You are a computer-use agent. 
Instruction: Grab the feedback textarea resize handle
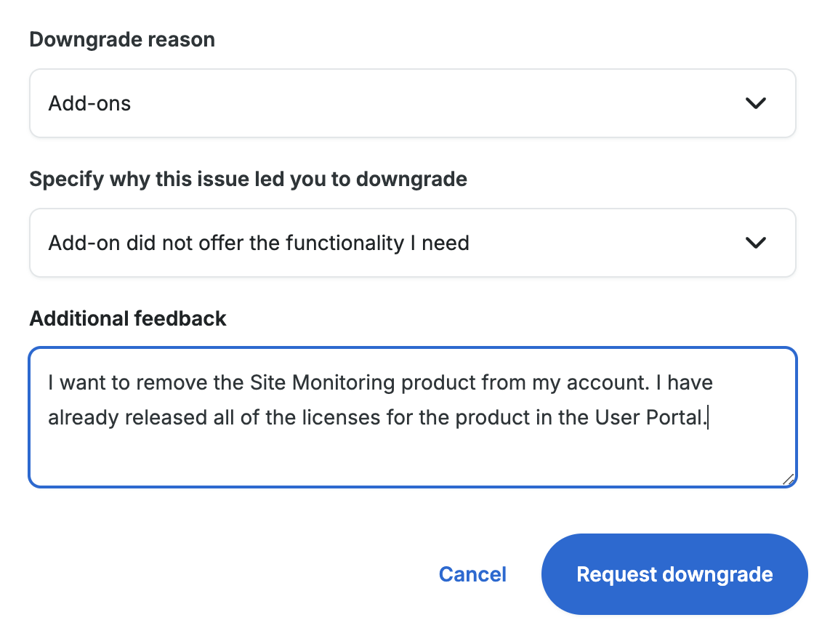pyautogui.click(x=788, y=479)
